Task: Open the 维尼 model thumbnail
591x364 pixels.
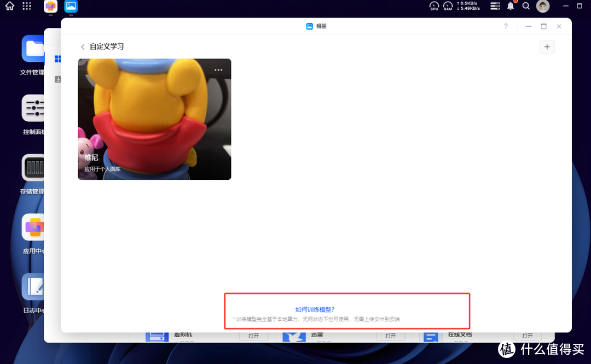Action: 154,119
